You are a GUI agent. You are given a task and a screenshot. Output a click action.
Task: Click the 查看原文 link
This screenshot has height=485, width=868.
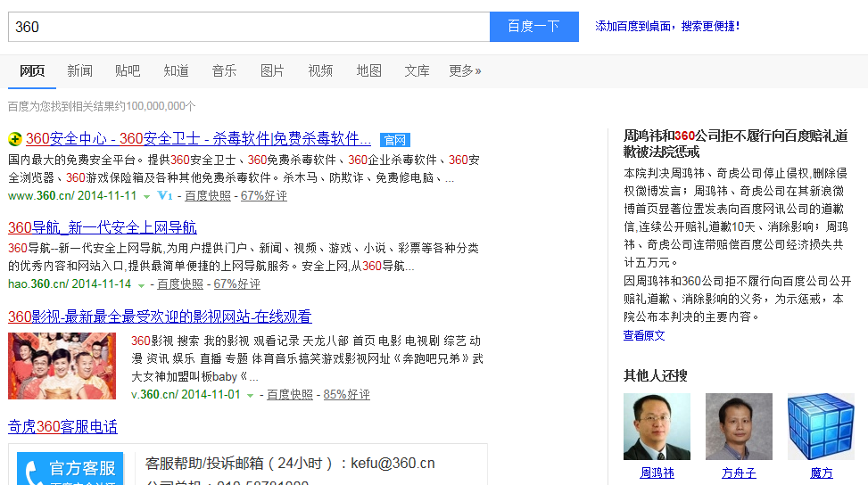click(644, 335)
